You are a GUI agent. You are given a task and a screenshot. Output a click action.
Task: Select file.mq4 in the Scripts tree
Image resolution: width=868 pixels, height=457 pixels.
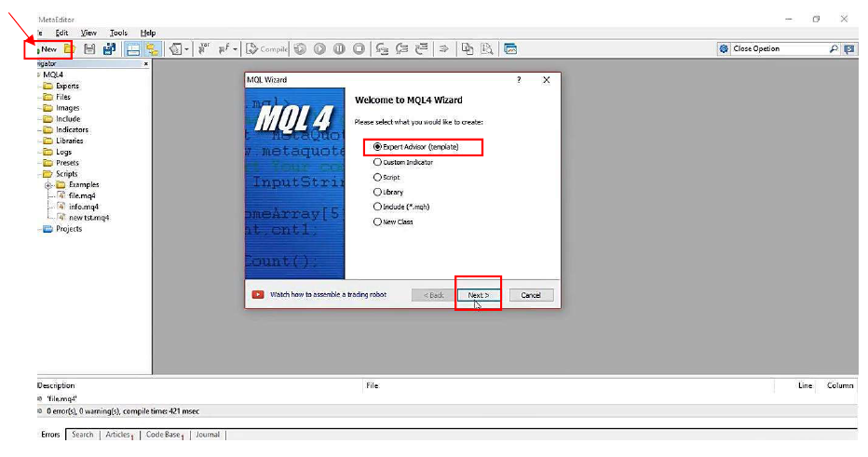pos(82,195)
